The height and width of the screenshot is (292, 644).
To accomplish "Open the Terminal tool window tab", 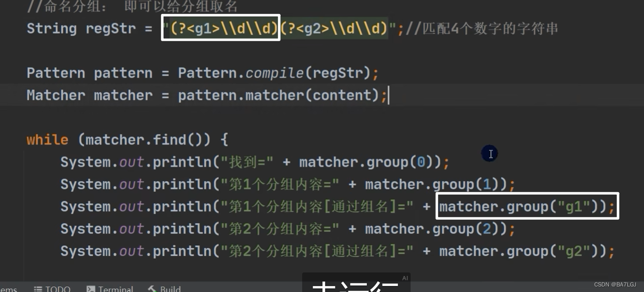I will pyautogui.click(x=109, y=288).
